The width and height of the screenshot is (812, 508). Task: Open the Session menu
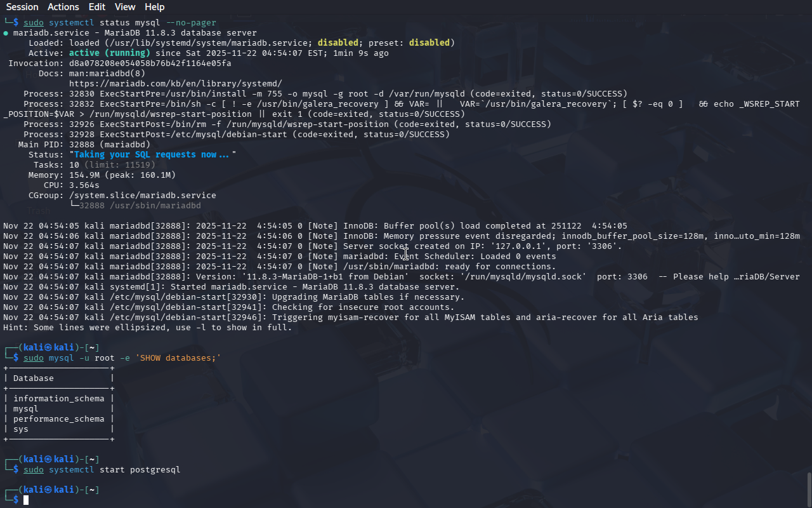22,7
